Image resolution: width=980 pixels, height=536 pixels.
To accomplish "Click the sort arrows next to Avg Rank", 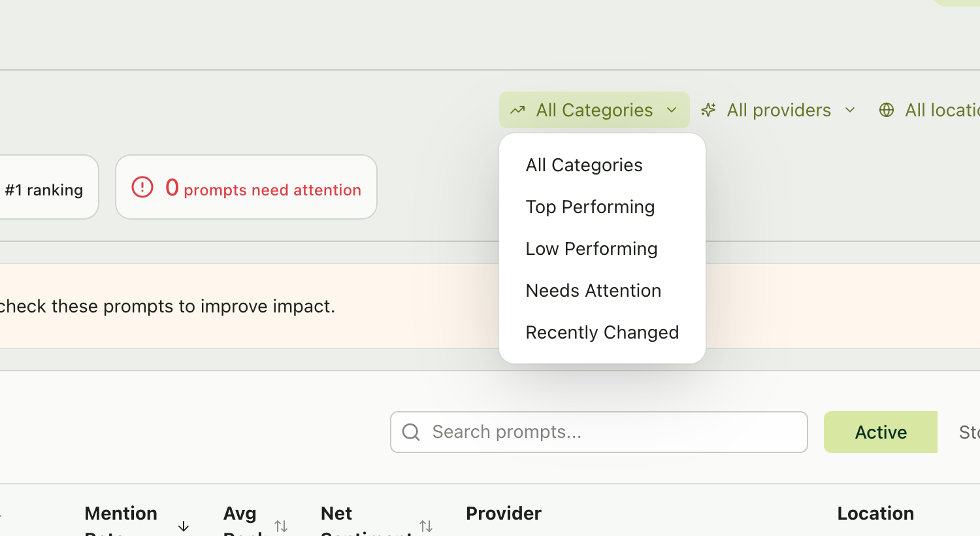I will [x=282, y=525].
